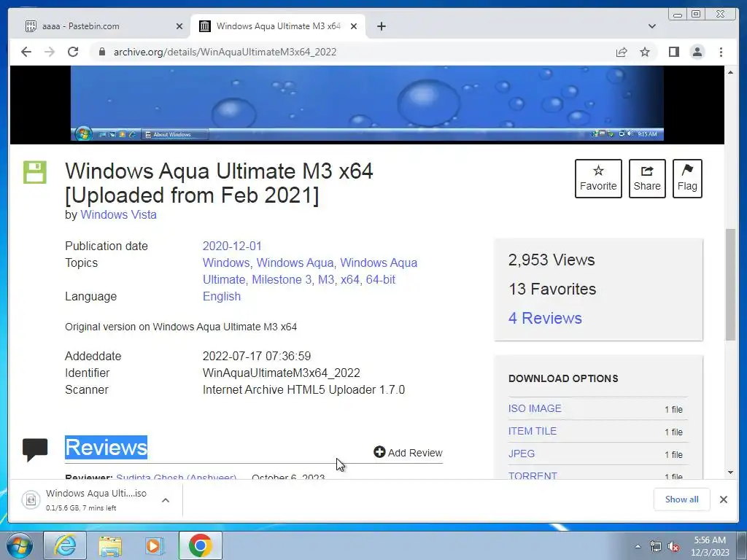The image size is (747, 560).
Task: Click the Share button
Action: point(647,179)
